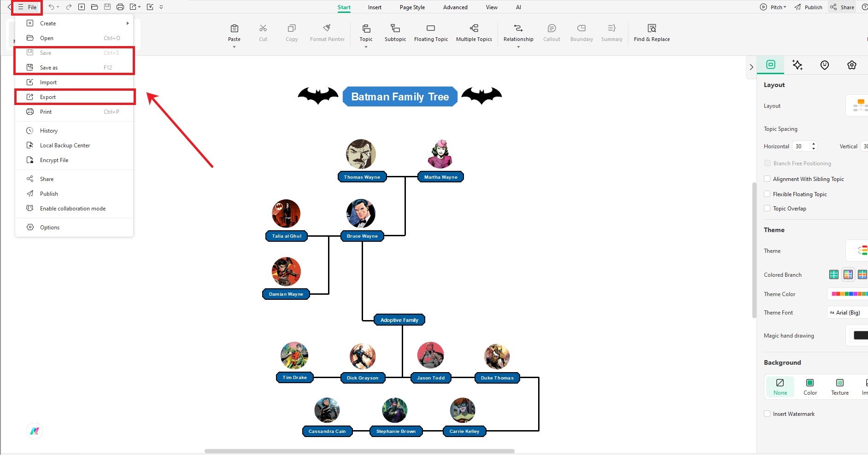Switch to the Page Style tab
868x455 pixels.
[412, 7]
